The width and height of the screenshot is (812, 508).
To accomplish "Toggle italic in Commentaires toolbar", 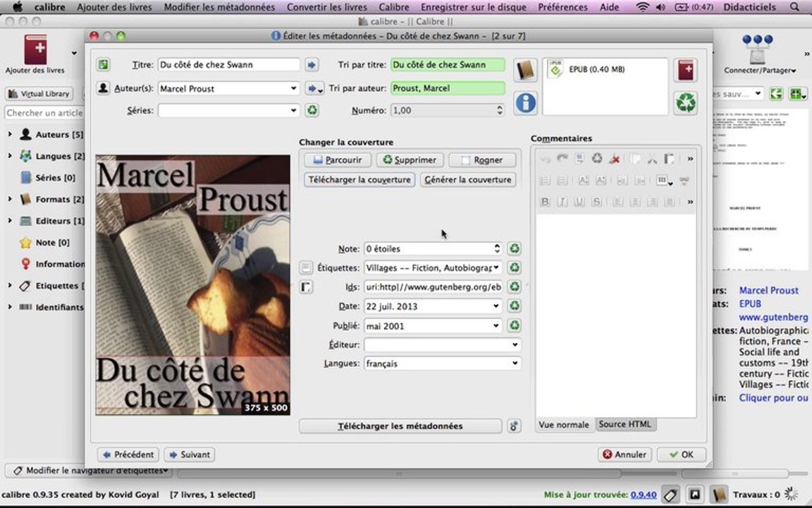I will click(562, 202).
